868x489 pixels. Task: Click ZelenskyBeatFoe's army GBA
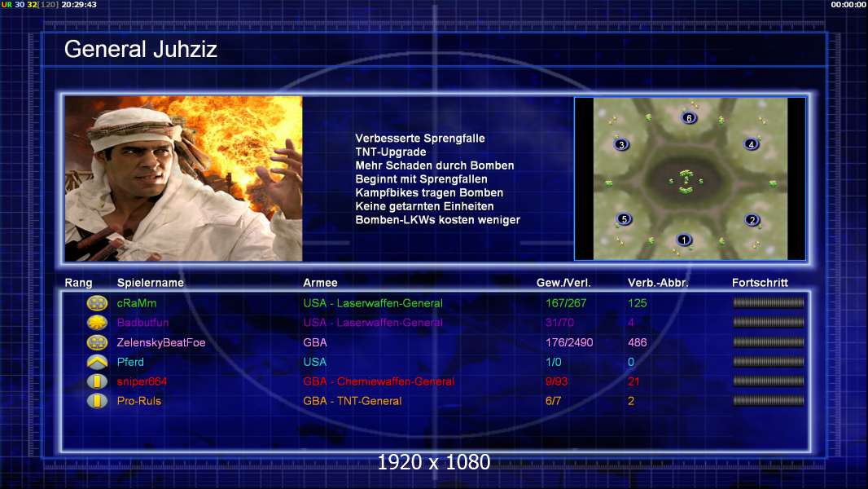point(315,342)
